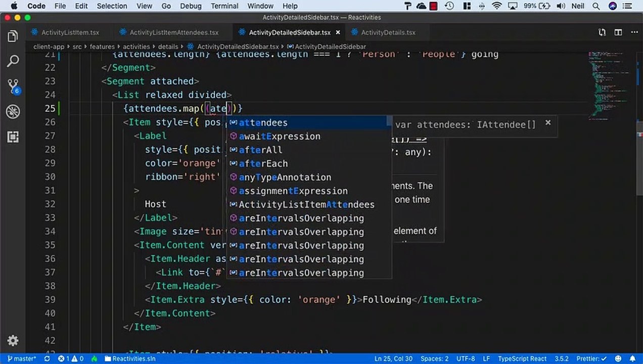The height and width of the screenshot is (364, 643).
Task: Select the assignmentExpression suggestion
Action: 308,191
